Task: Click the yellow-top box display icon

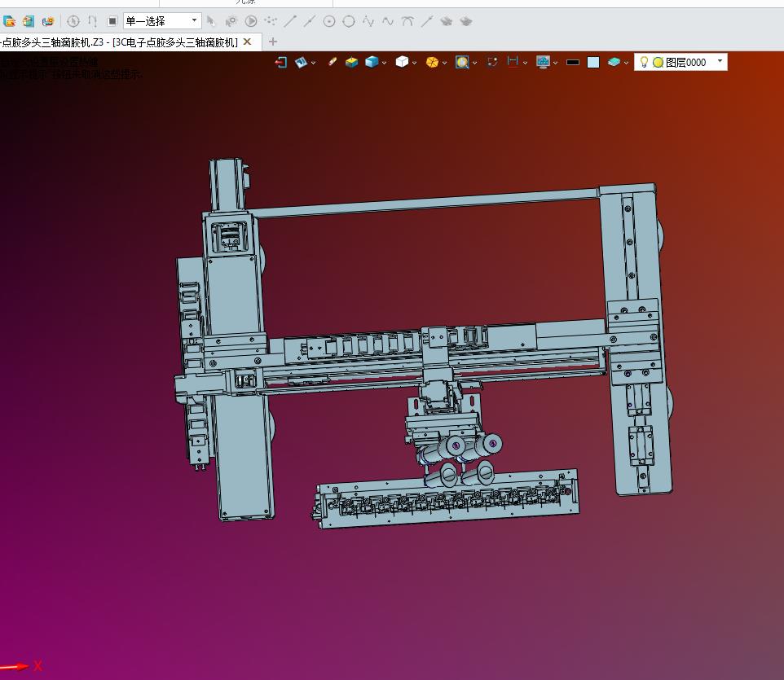Action: [351, 62]
